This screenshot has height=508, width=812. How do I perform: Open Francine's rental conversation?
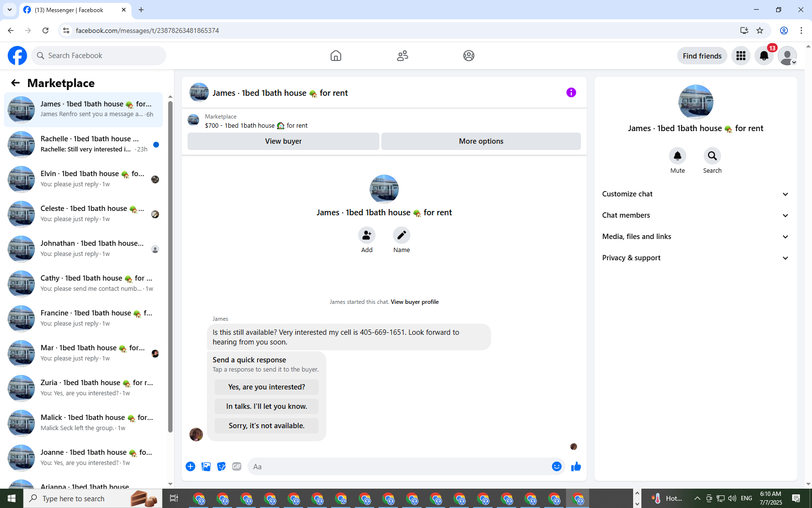point(84,319)
